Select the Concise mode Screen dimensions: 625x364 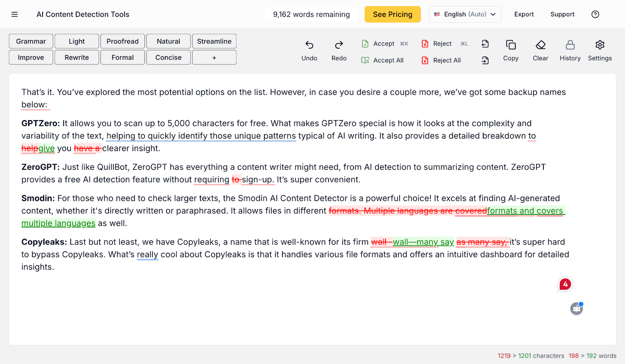(x=168, y=57)
